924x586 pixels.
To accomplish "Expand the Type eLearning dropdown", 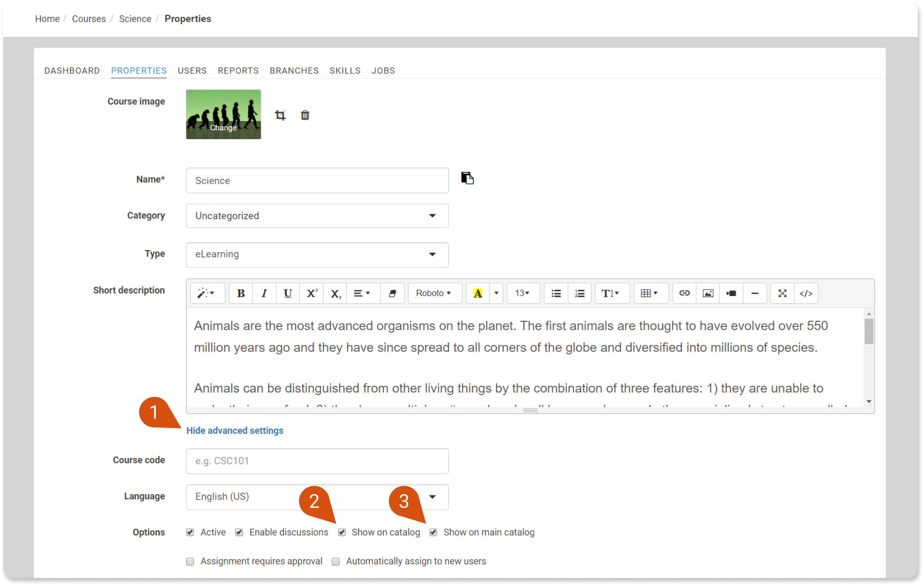I will click(317, 254).
